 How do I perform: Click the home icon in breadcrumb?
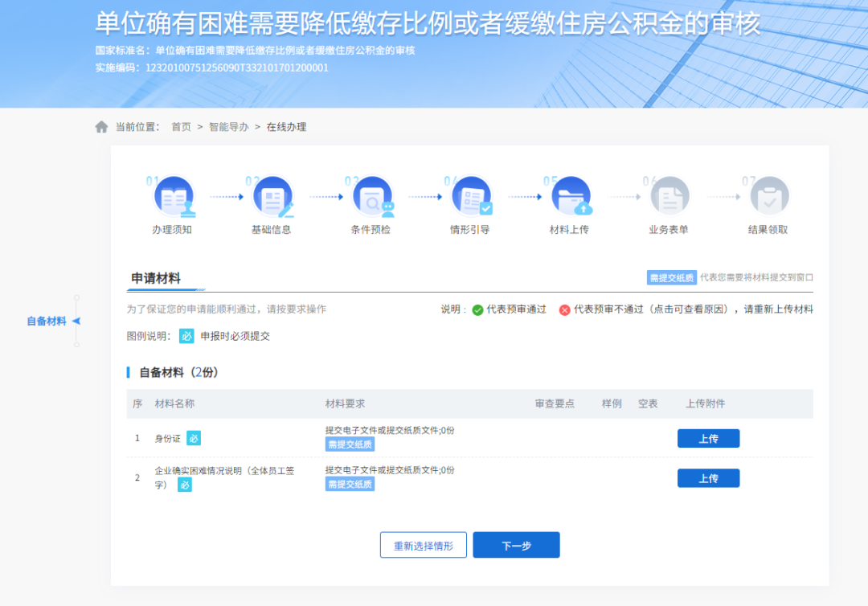(101, 127)
